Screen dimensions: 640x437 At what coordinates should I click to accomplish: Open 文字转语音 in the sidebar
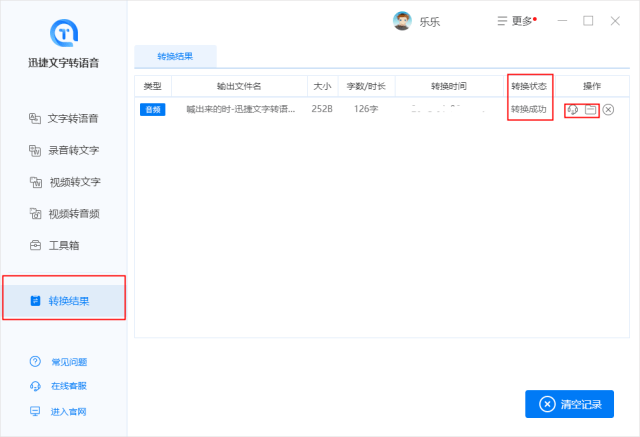coord(64,119)
